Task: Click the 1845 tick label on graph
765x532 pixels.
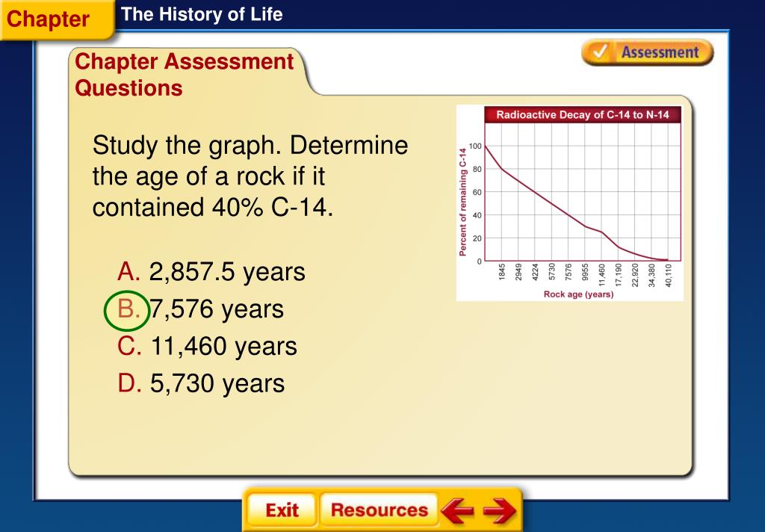Action: point(501,272)
